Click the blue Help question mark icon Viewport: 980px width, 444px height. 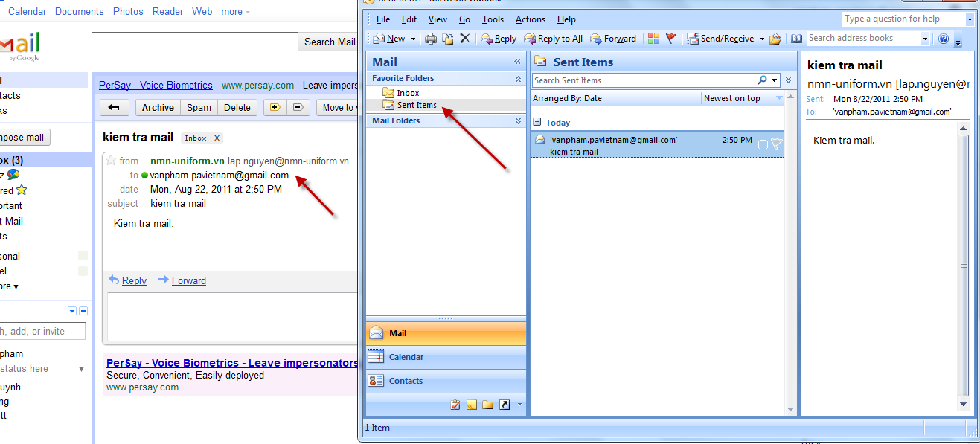pos(944,39)
